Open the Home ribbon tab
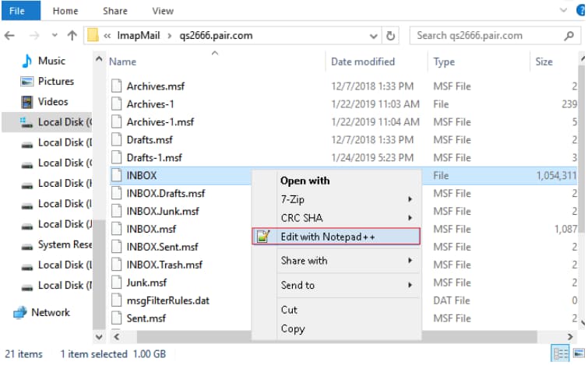The image size is (588, 365). [65, 11]
